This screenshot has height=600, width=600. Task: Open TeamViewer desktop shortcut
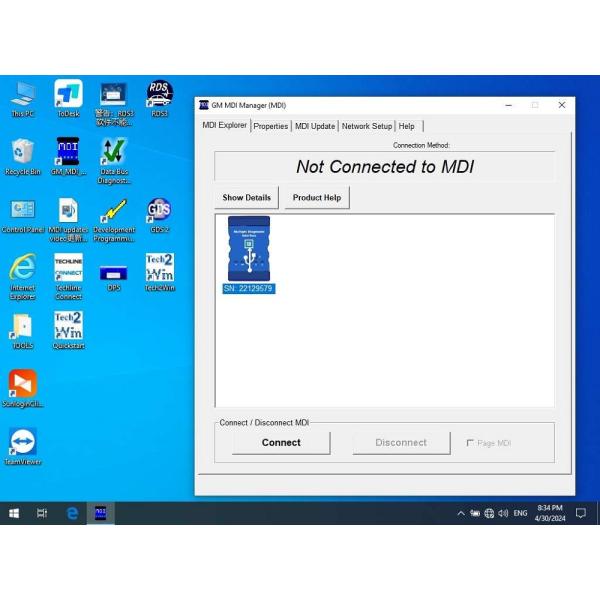pos(22,444)
